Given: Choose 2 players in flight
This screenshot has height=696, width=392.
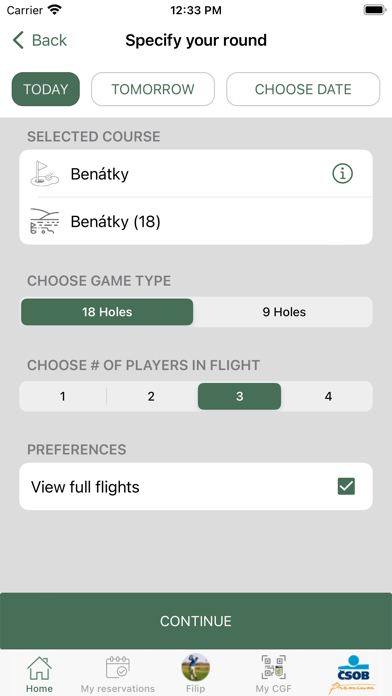Looking at the screenshot, I should tap(151, 396).
